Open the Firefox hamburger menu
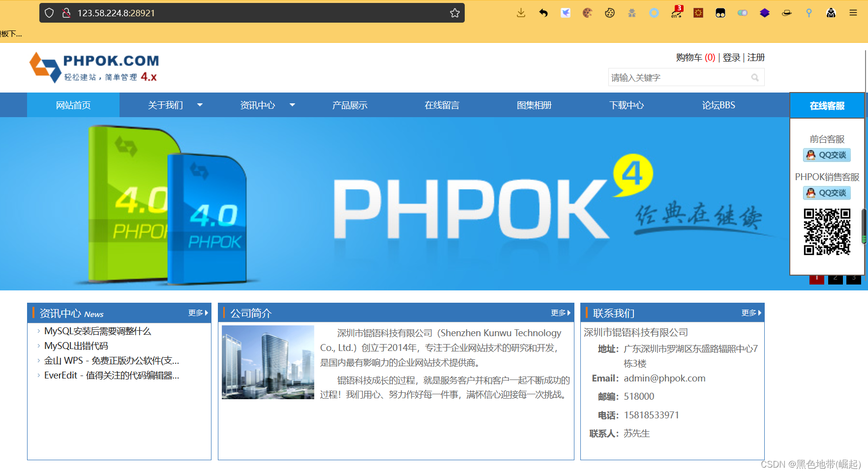This screenshot has width=868, height=474. [x=854, y=12]
